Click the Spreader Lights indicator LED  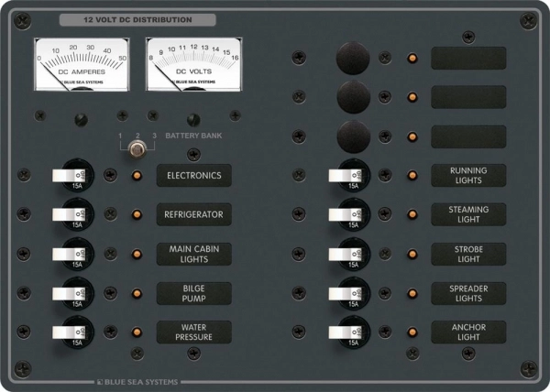click(x=413, y=294)
